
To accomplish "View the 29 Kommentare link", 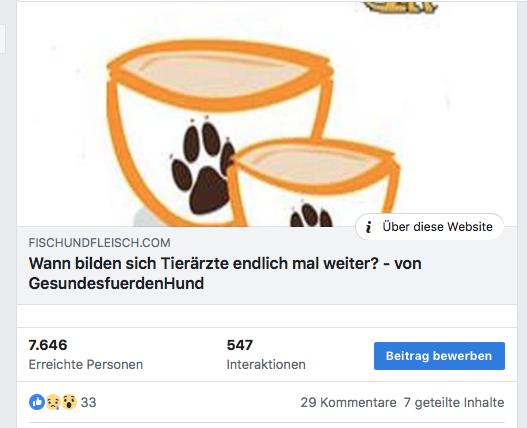I will [x=348, y=402].
